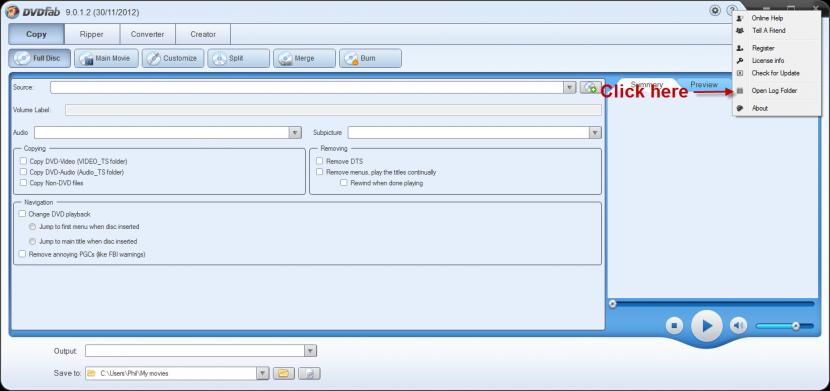Click the Online Help menu icon
Screen dimensions: 830x391
click(x=740, y=19)
